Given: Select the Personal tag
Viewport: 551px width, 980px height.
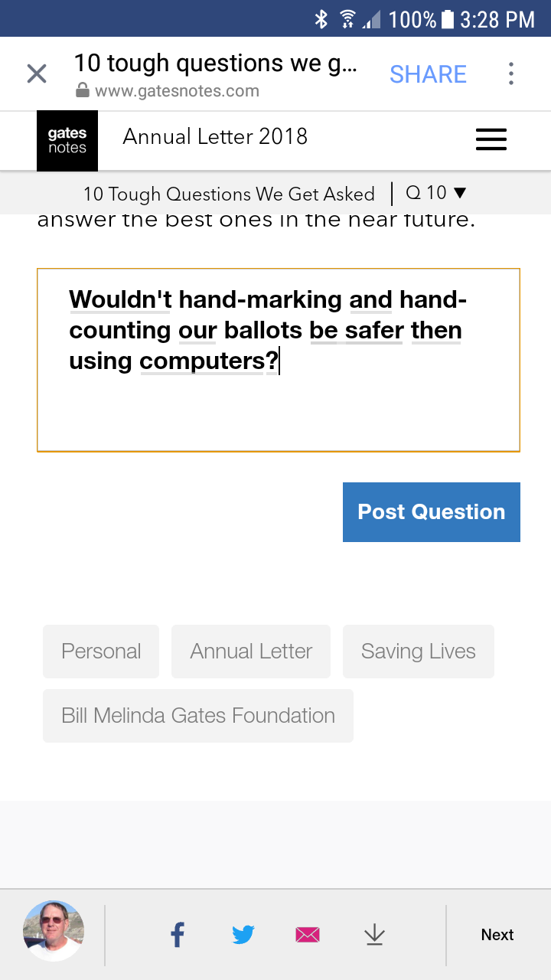Looking at the screenshot, I should 101,652.
